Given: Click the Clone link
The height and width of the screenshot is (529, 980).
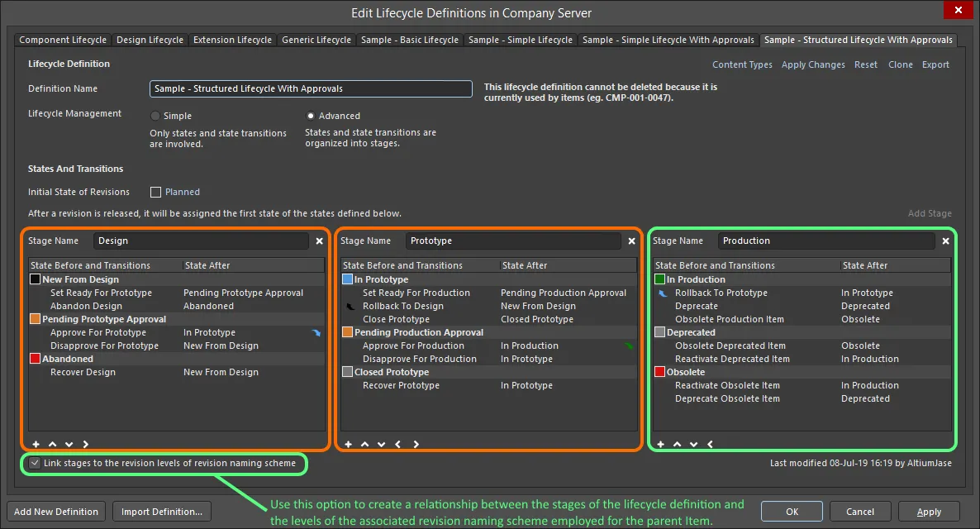Looking at the screenshot, I should coord(900,64).
